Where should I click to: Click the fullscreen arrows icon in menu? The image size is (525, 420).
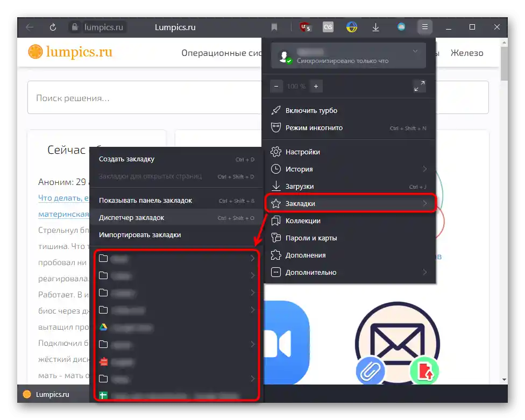click(x=420, y=86)
